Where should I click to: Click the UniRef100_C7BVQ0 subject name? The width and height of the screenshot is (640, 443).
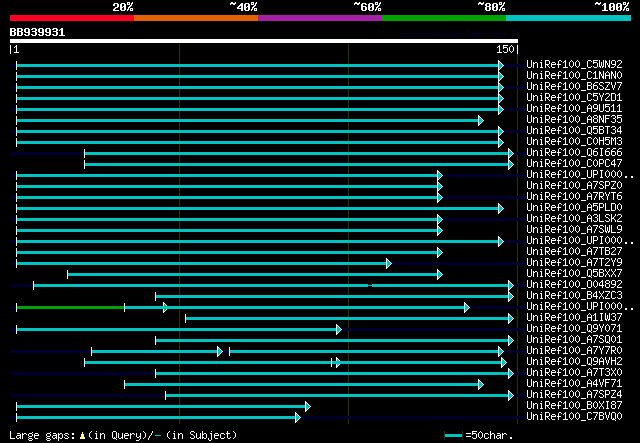point(574,416)
